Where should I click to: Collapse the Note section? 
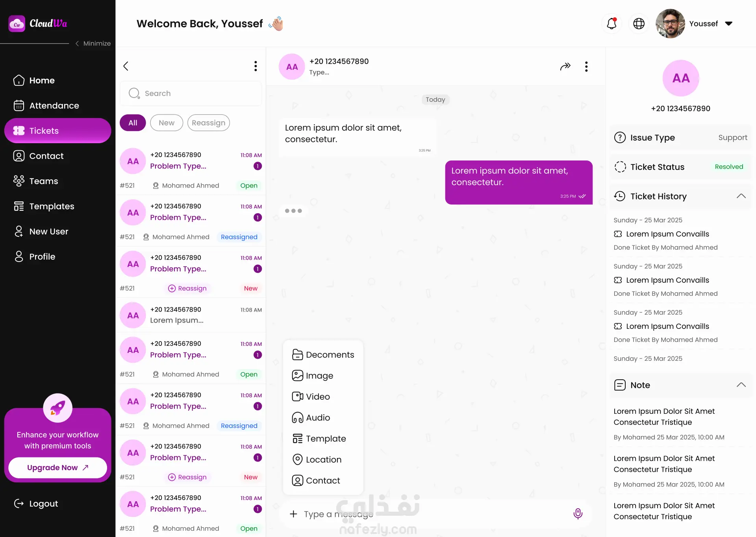(741, 385)
